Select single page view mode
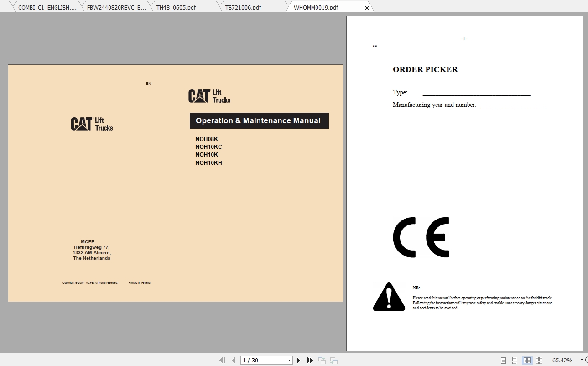Image resolution: width=588 pixels, height=366 pixels. 503,360
